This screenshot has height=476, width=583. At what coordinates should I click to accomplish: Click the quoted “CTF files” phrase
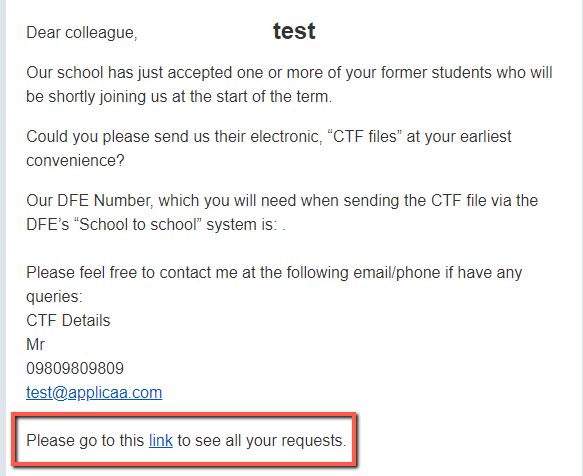tap(364, 137)
